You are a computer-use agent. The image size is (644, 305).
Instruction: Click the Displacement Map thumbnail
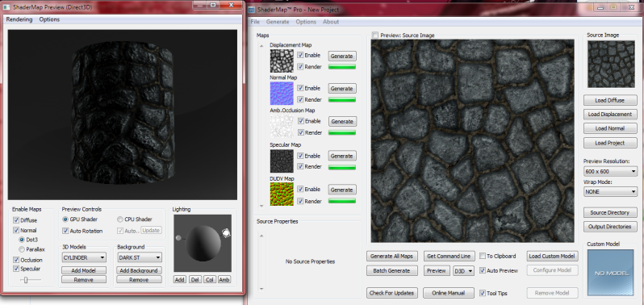282,61
